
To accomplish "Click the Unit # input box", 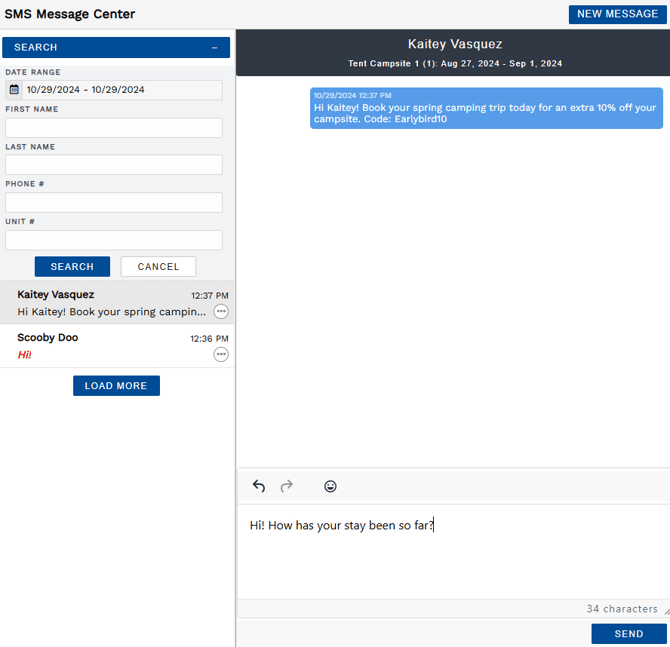I will click(114, 240).
